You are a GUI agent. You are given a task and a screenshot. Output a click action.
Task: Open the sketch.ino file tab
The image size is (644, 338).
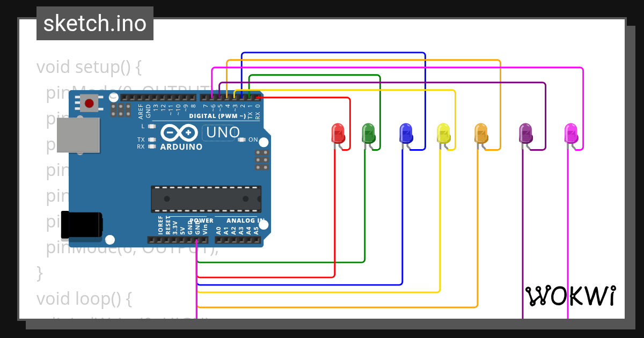point(94,24)
